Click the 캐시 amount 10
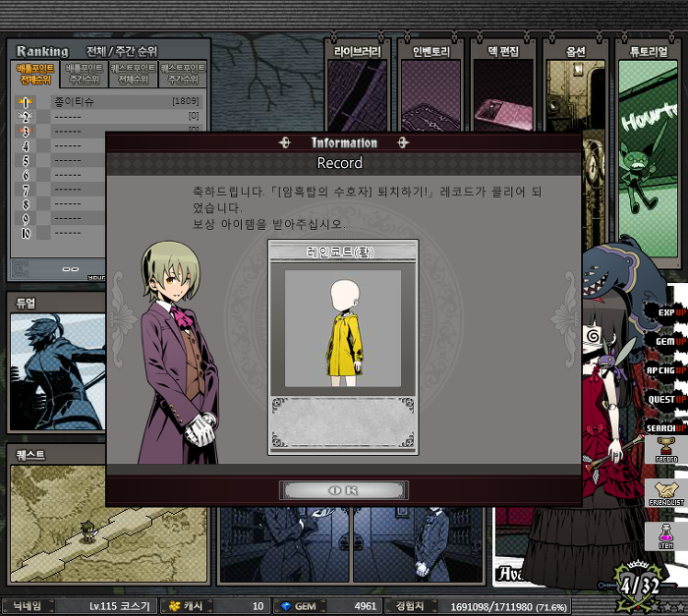Screen dimensions: 688x616 point(258,606)
